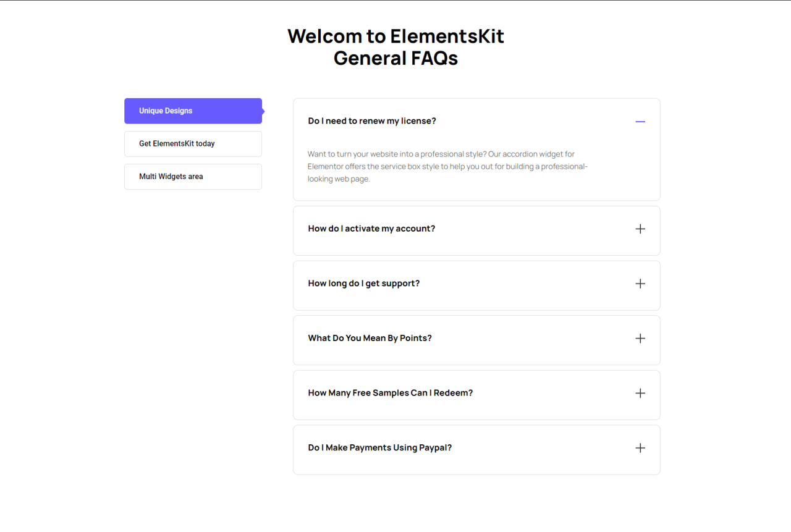This screenshot has width=791, height=532.
Task: Click the plus icon beside "How do I activate my account?"
Action: (x=640, y=229)
